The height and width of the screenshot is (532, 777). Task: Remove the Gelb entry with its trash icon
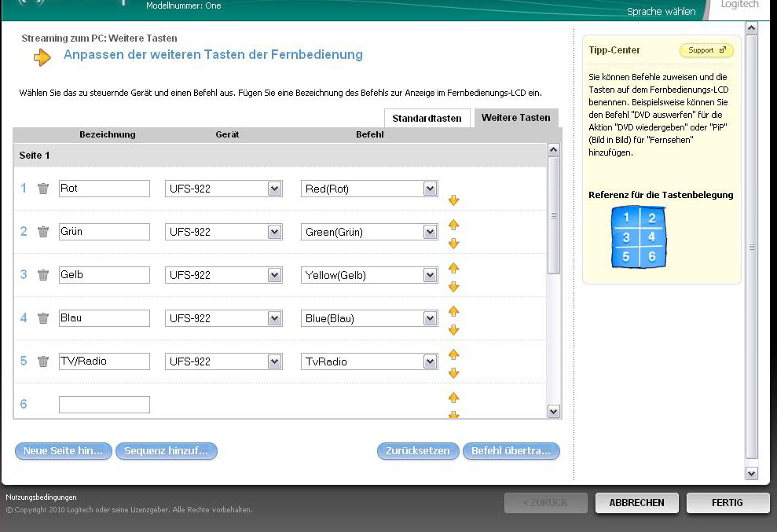pos(43,275)
